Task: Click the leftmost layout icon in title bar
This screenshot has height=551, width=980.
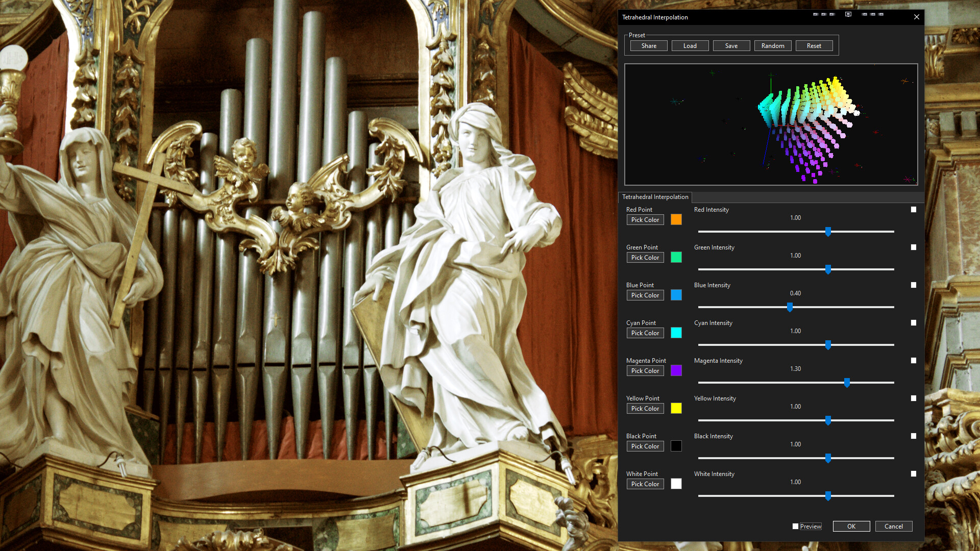Action: tap(816, 14)
